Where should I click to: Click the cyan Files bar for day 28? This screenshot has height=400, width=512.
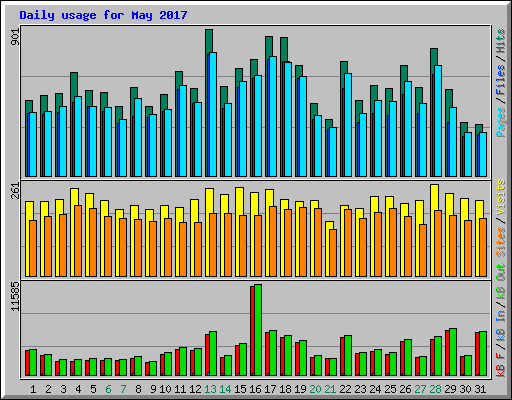click(438, 121)
